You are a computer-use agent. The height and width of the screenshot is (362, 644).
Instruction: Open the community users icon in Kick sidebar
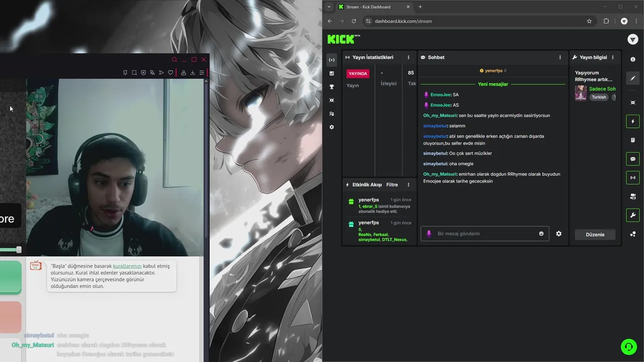click(332, 114)
